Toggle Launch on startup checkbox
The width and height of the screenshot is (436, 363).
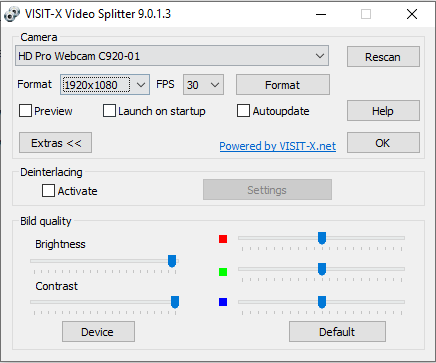tap(109, 111)
